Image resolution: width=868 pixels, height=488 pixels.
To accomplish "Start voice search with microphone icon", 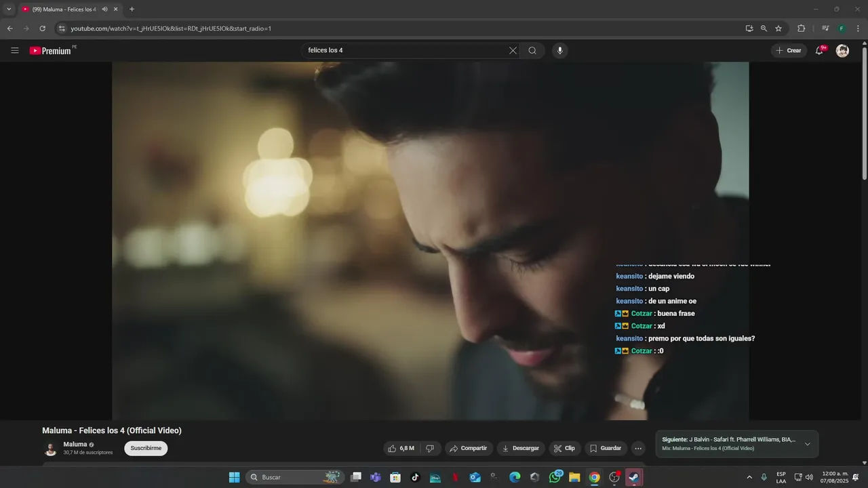I will (559, 50).
